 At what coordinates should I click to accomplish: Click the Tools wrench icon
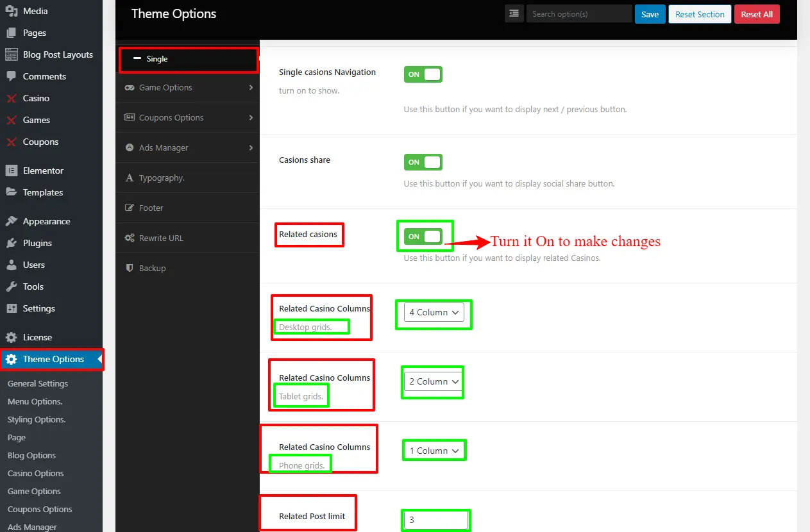tap(12, 287)
